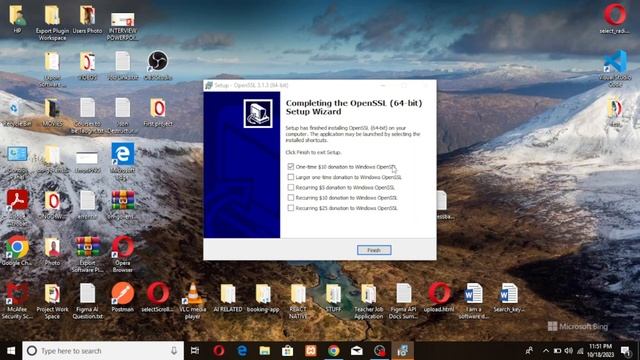640x360 pixels.
Task: Open the Adobe Acrobat desktop shortcut
Action: tap(17, 207)
